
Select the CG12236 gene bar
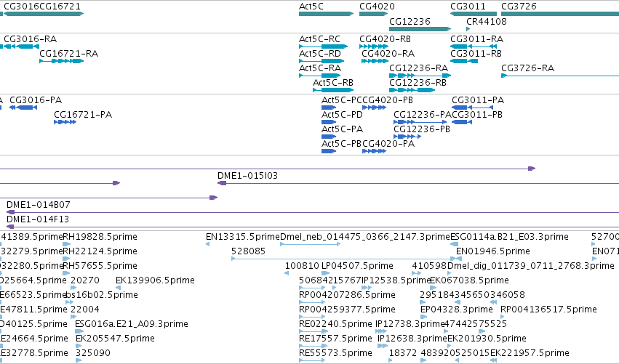(x=420, y=29)
